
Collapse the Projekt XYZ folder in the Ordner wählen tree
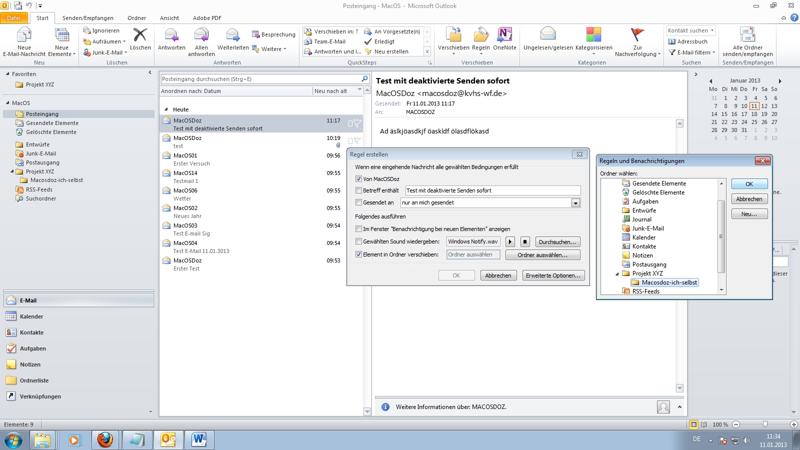coord(617,274)
